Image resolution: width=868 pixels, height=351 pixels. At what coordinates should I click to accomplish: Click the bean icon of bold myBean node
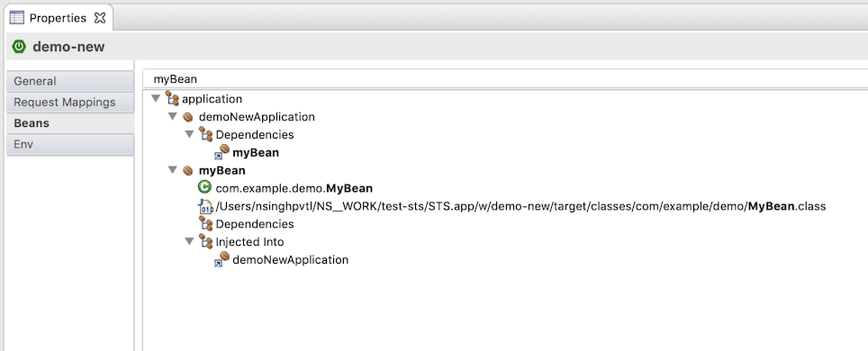click(x=188, y=170)
